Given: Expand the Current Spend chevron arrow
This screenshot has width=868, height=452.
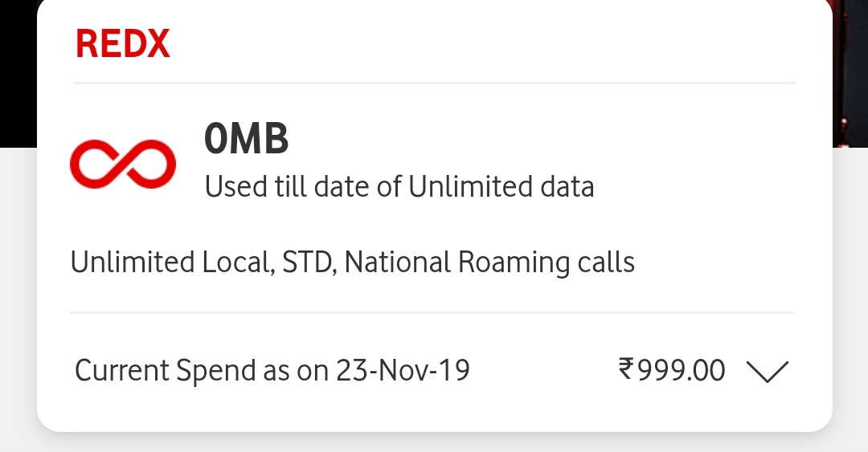Looking at the screenshot, I should click(x=768, y=372).
